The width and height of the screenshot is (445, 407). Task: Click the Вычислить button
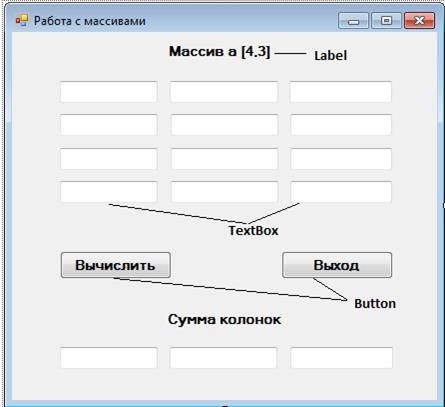116,265
